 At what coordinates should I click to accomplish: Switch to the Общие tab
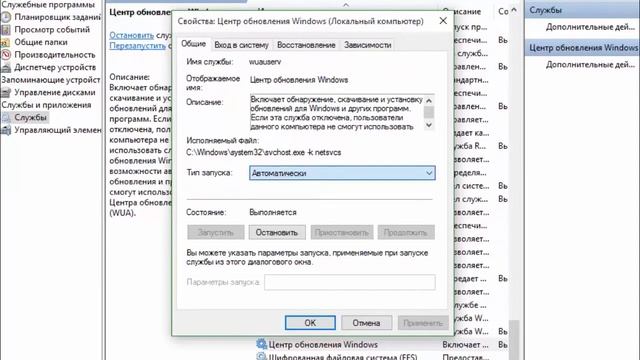193,44
